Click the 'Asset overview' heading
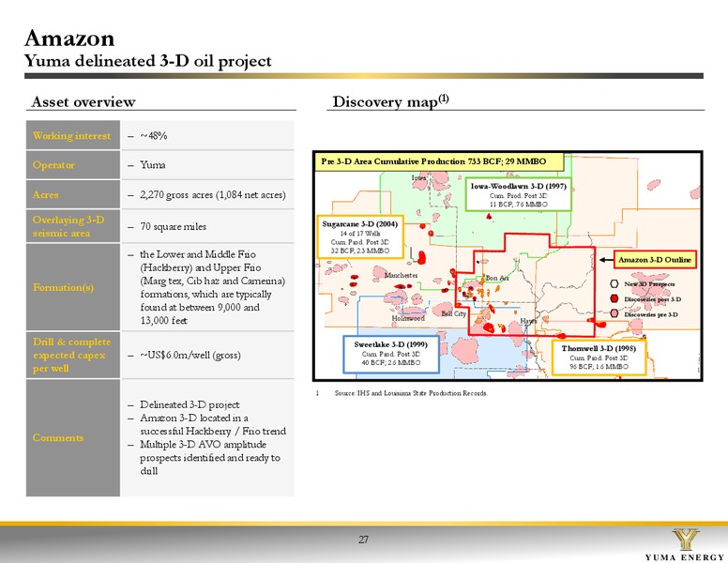The height and width of the screenshot is (563, 728). click(83, 101)
